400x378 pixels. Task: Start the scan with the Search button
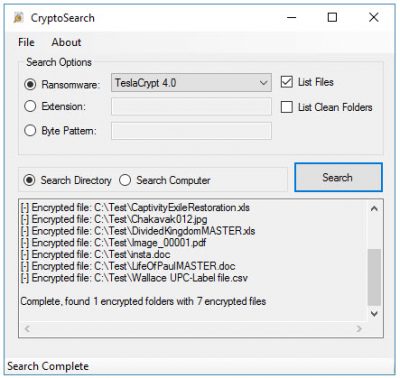tap(338, 177)
